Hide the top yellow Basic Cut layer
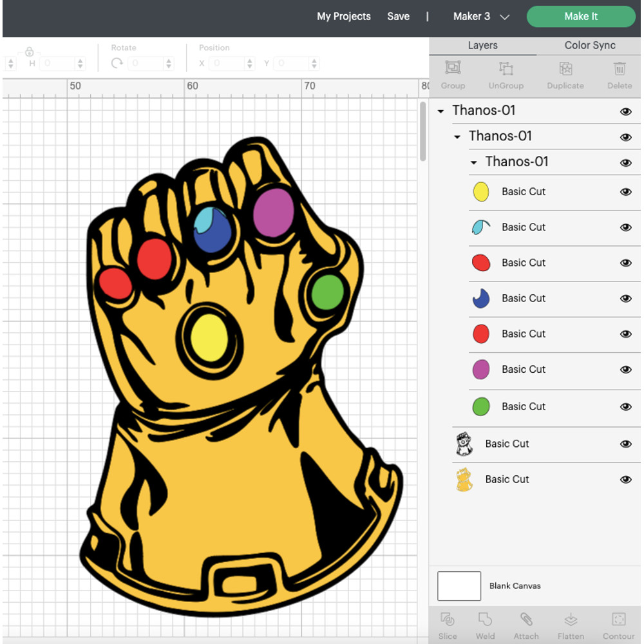This screenshot has width=644, height=644. (625, 192)
